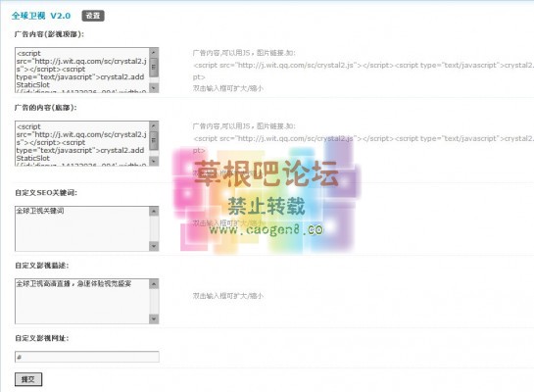
Task: Click the 自定义SEO关键词 label
Action: point(46,193)
